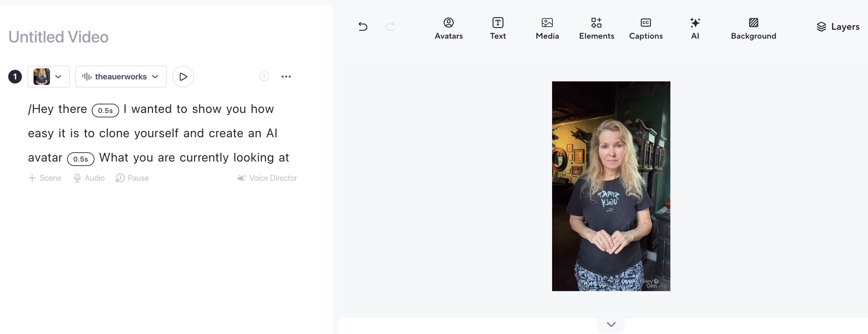868x334 pixels.
Task: Select the Text tool
Action: 498,29
